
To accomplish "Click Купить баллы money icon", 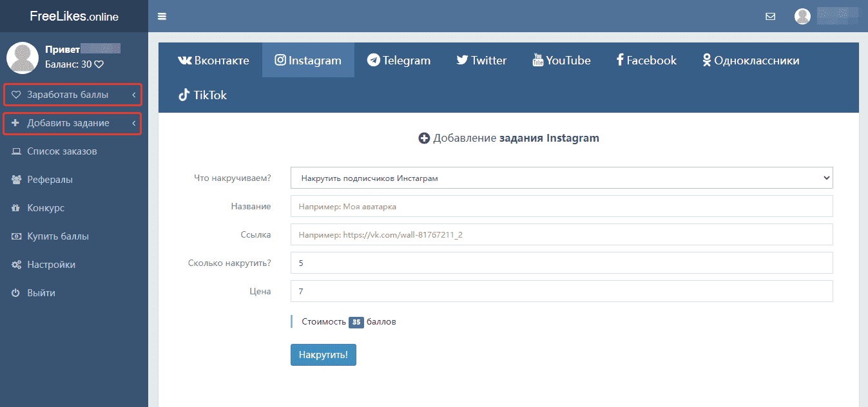I will coord(16,236).
